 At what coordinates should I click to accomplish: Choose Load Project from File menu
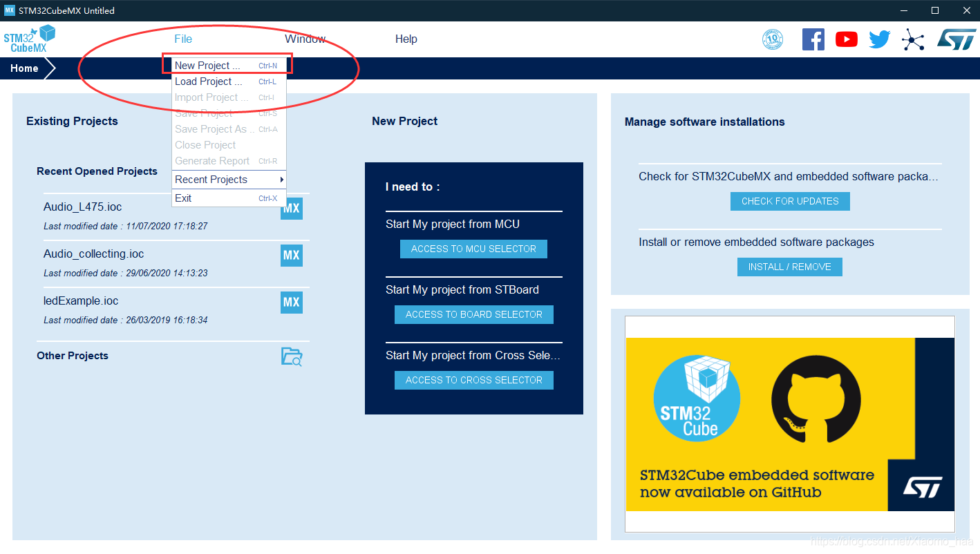pos(229,82)
